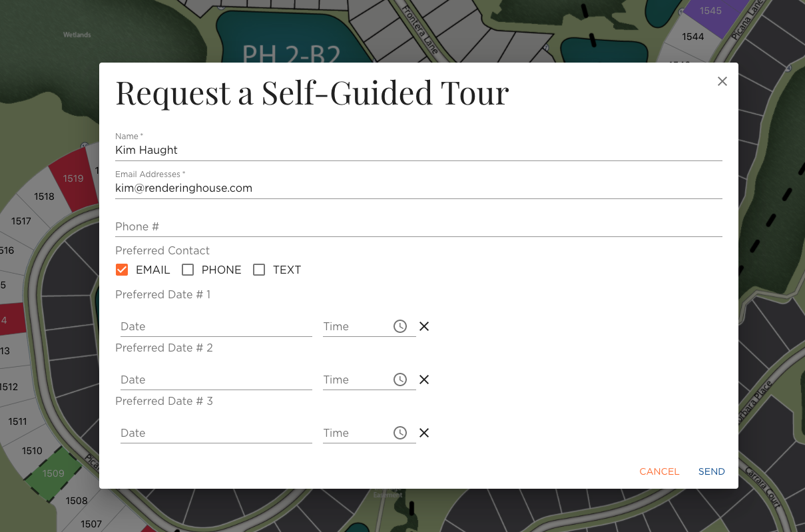Open the Date field for Preferred Date #2

[214, 380]
